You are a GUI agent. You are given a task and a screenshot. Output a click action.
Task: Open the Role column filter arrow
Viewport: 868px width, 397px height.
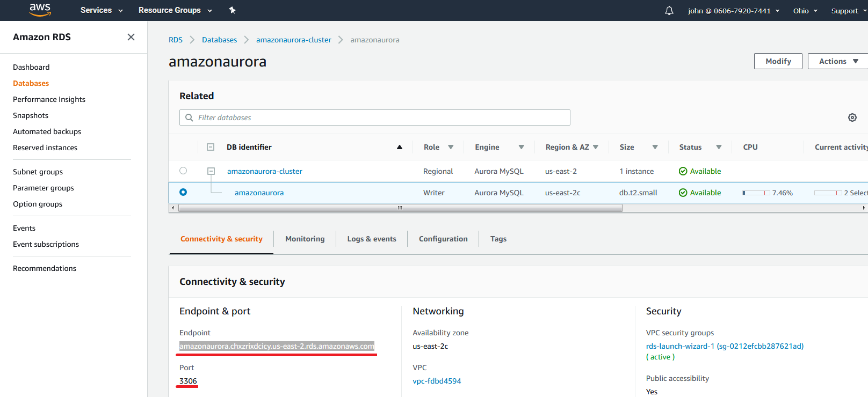451,147
